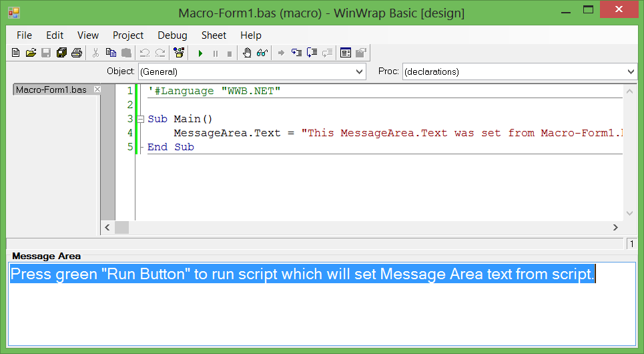Collapse the Sub Main code block

pos(141,119)
